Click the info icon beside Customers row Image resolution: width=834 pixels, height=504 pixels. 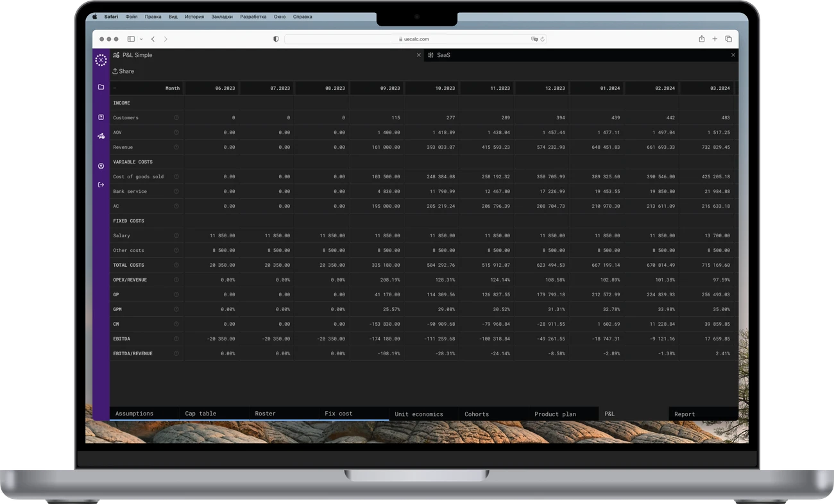click(x=176, y=118)
